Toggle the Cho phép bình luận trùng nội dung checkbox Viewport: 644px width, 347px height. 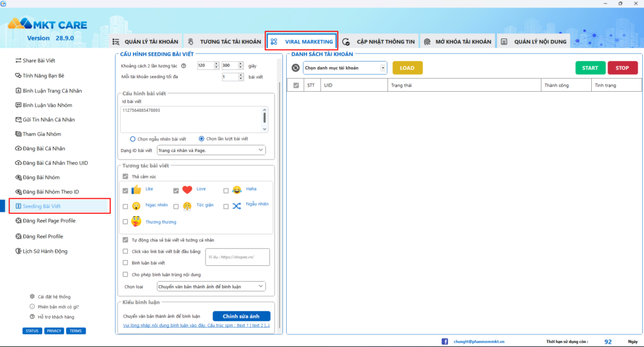(126, 274)
